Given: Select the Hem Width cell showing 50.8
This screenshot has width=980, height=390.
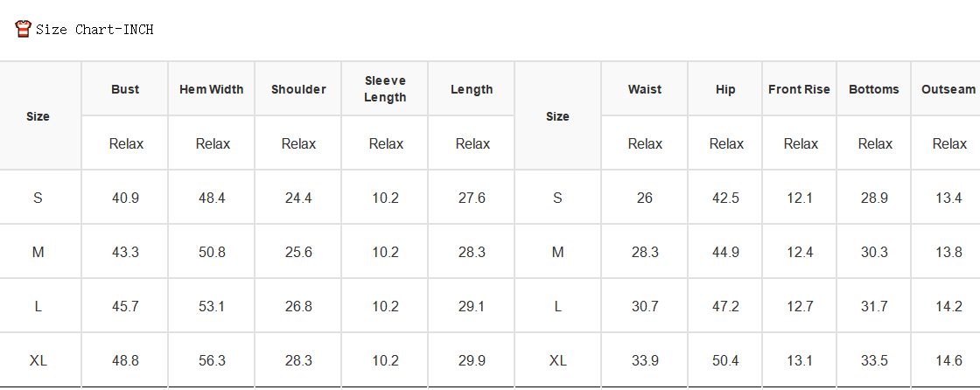Looking at the screenshot, I should point(211,252).
